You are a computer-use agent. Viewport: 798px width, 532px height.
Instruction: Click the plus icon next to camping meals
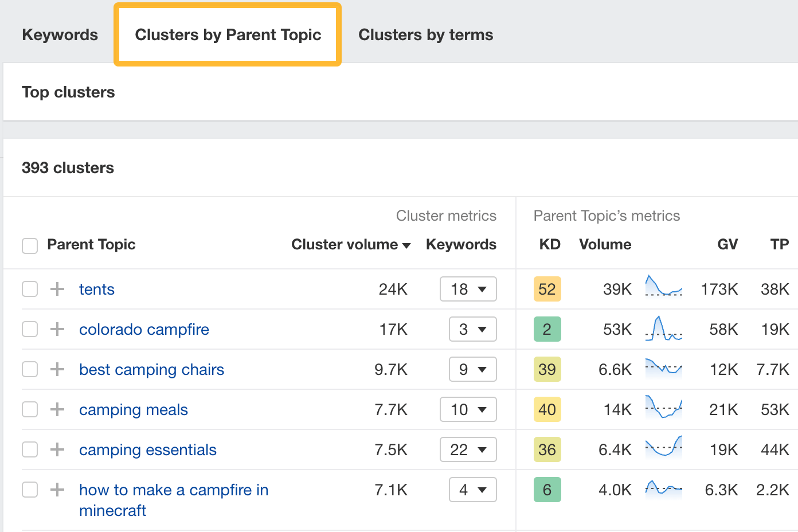tap(57, 409)
